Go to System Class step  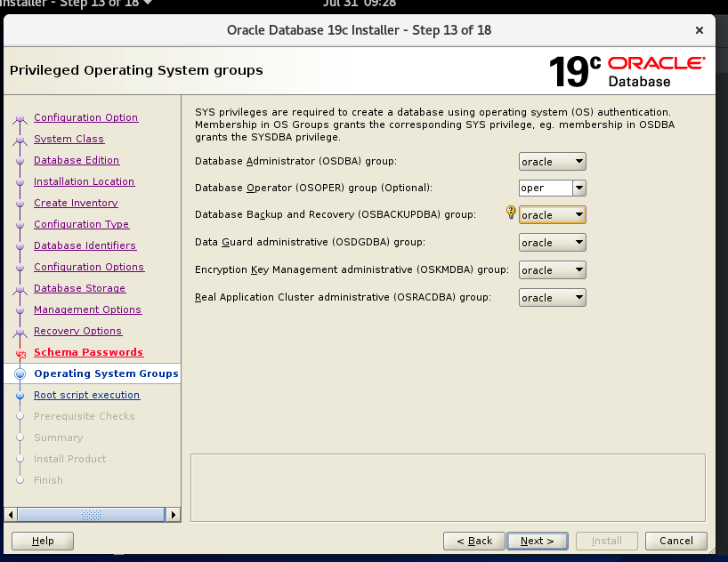(x=69, y=139)
